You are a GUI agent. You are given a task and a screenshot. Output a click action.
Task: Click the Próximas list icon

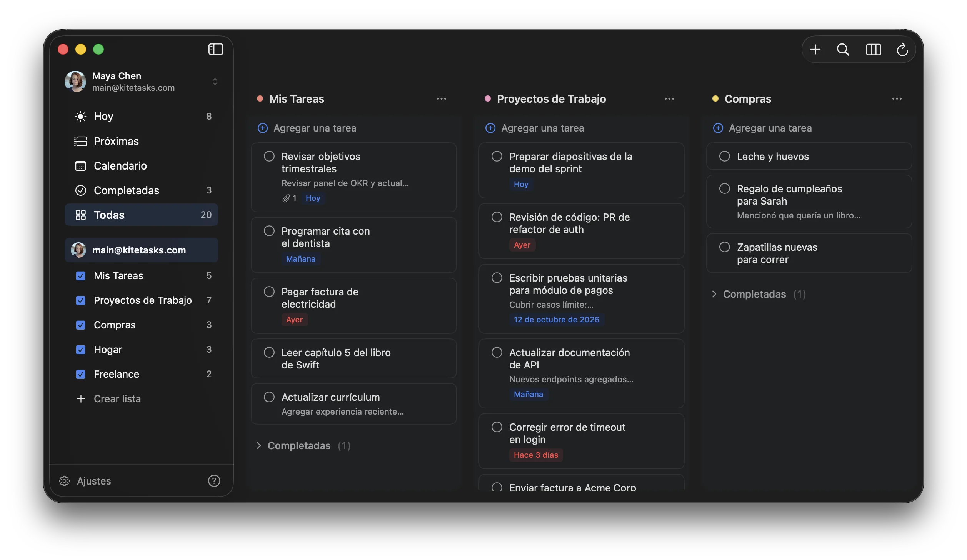click(80, 141)
